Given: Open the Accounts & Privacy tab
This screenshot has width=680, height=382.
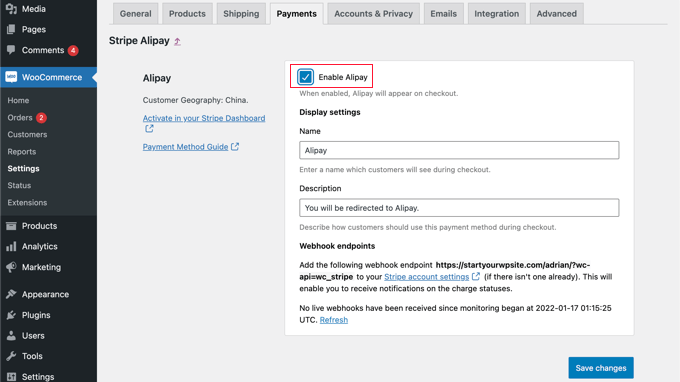Looking at the screenshot, I should 373,14.
